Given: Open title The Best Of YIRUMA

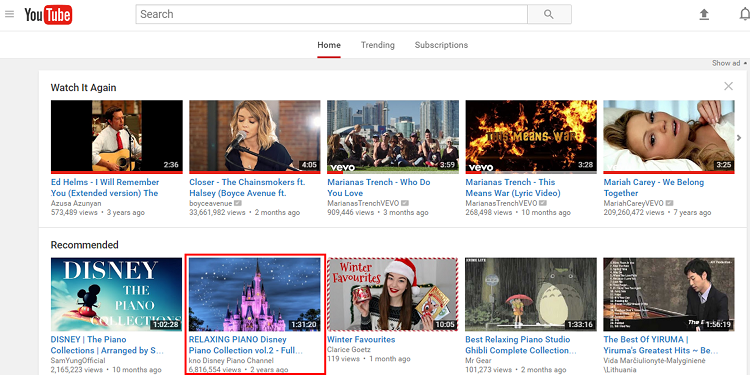Looking at the screenshot, I should coord(661,345).
